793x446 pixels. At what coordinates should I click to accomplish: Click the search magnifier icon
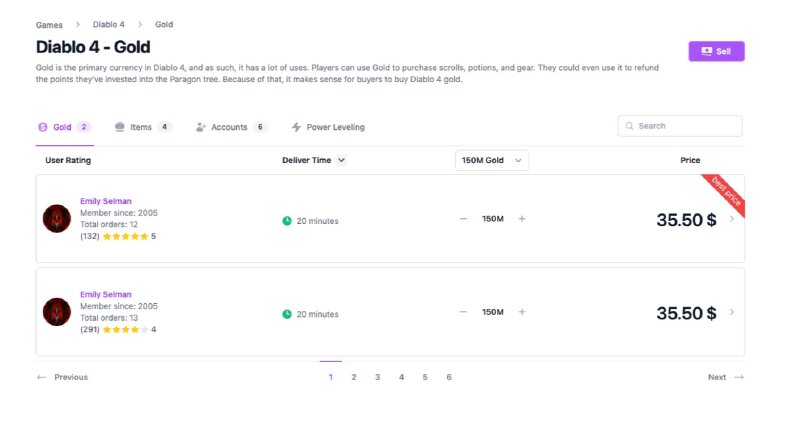[x=629, y=126]
